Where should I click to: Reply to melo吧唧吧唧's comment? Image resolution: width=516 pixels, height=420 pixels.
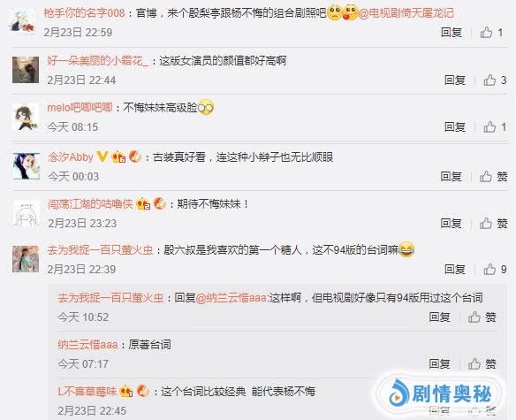pos(454,127)
